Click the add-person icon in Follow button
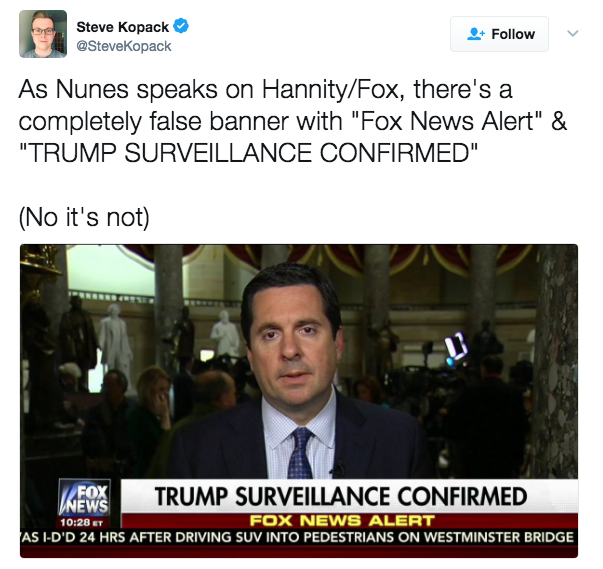Screen dimensions: 603x569 tap(476, 34)
